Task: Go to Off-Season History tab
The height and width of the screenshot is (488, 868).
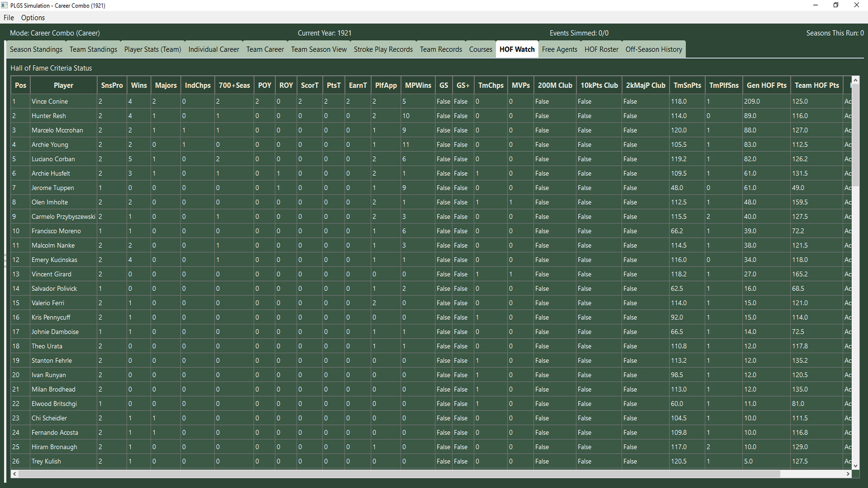Action: pos(654,49)
